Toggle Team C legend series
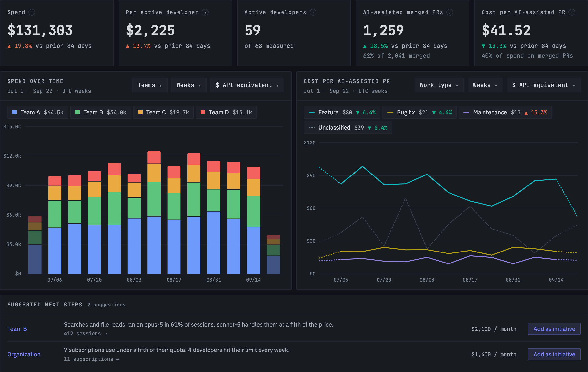588x372 pixels. point(164,112)
